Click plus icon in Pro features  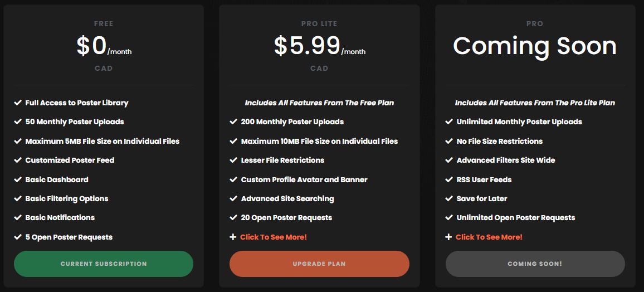pos(448,237)
